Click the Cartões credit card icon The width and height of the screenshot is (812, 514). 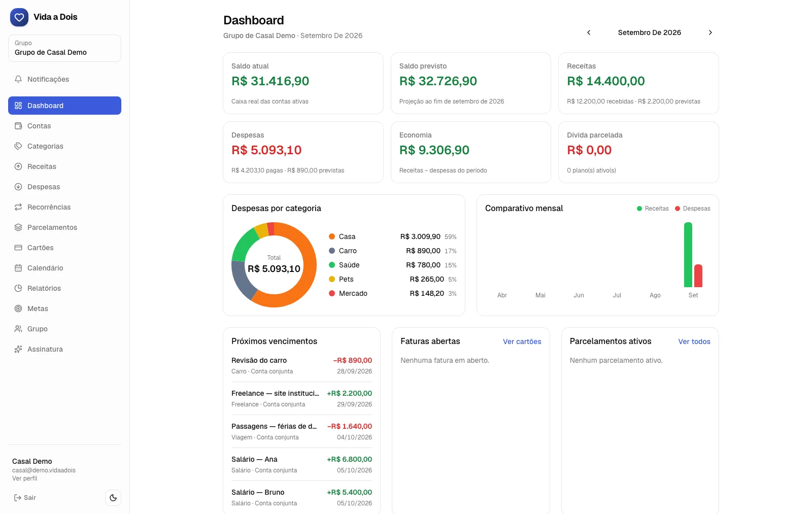pyautogui.click(x=18, y=248)
